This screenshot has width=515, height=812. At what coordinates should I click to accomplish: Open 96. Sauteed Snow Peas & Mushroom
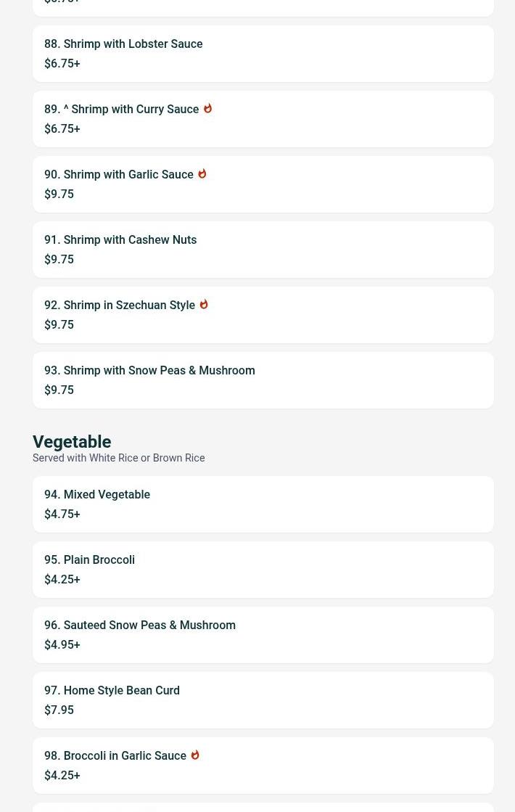click(x=263, y=635)
